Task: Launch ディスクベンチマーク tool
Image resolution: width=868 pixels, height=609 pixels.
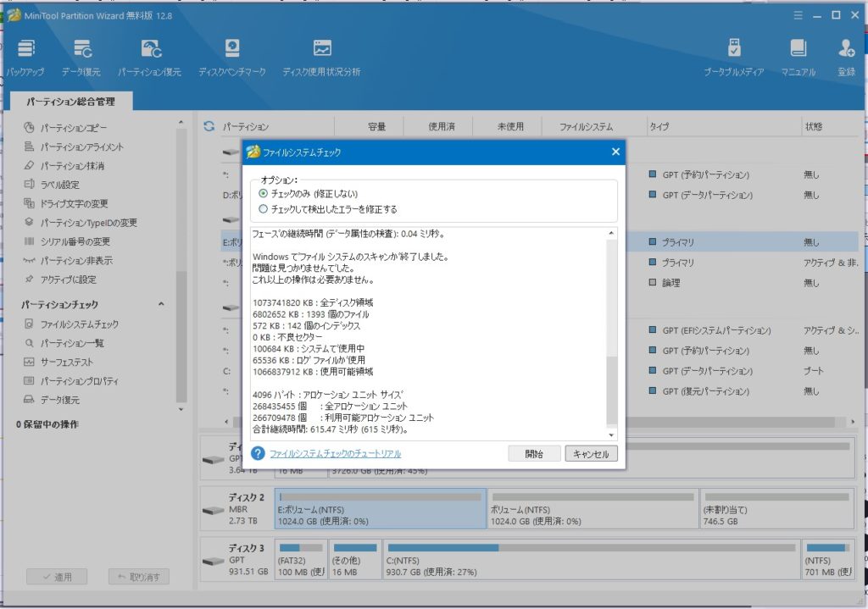Action: point(231,53)
